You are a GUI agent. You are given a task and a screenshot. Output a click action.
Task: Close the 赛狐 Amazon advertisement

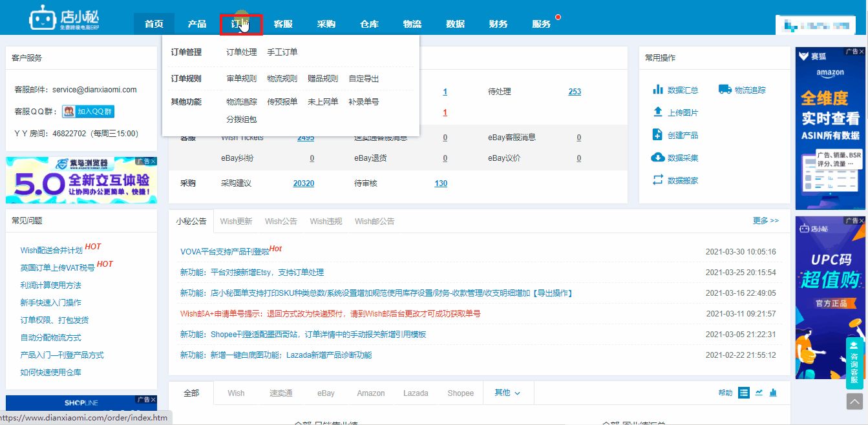[862, 51]
